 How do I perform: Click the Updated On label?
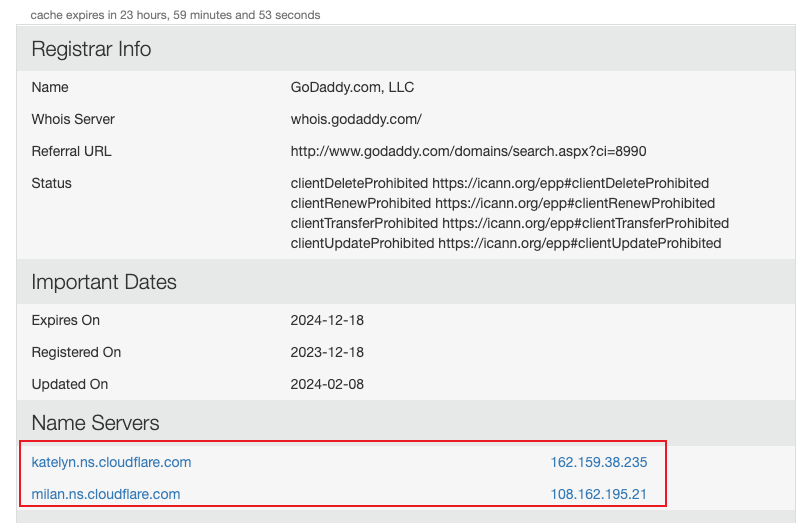pos(70,384)
